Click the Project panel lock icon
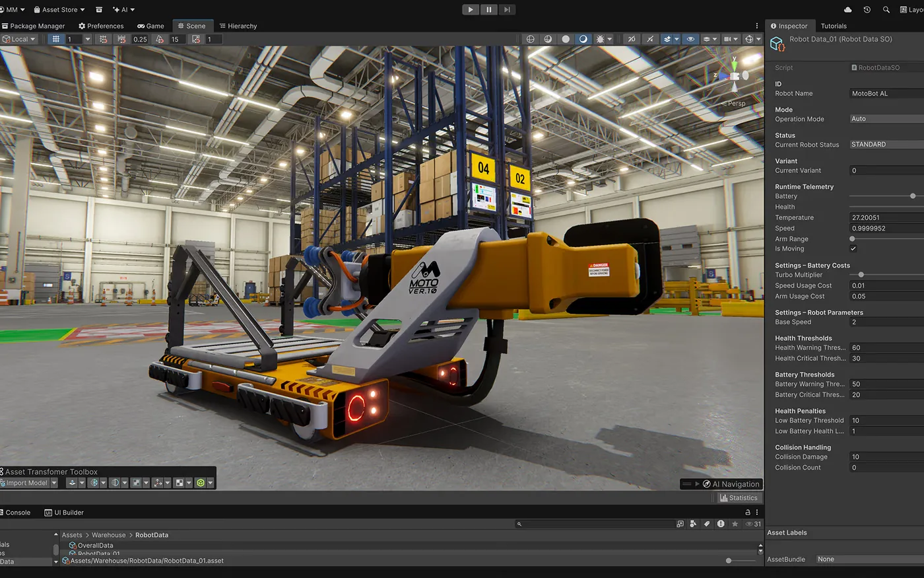The height and width of the screenshot is (578, 924). 748,513
